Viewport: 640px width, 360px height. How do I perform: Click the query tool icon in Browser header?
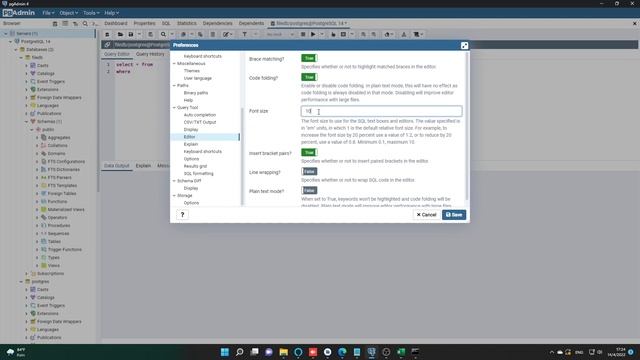pyautogui.click(x=55, y=24)
